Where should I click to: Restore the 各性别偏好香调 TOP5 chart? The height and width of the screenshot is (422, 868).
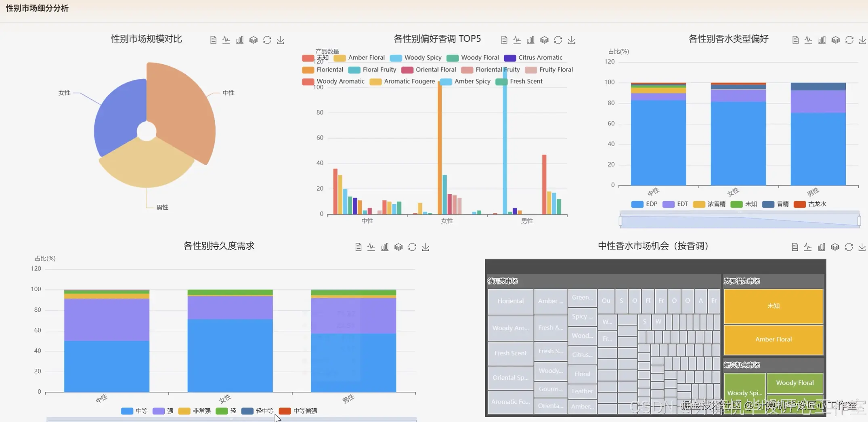click(558, 40)
